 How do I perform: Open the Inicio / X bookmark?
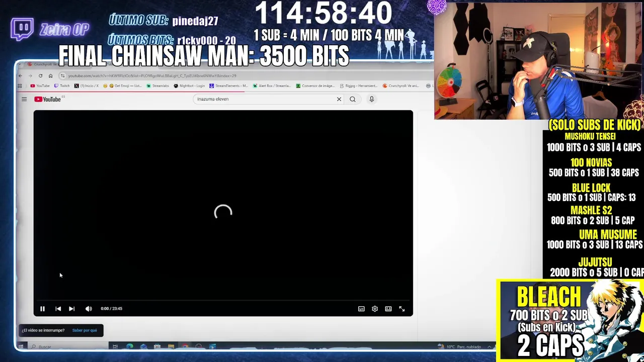pos(87,86)
